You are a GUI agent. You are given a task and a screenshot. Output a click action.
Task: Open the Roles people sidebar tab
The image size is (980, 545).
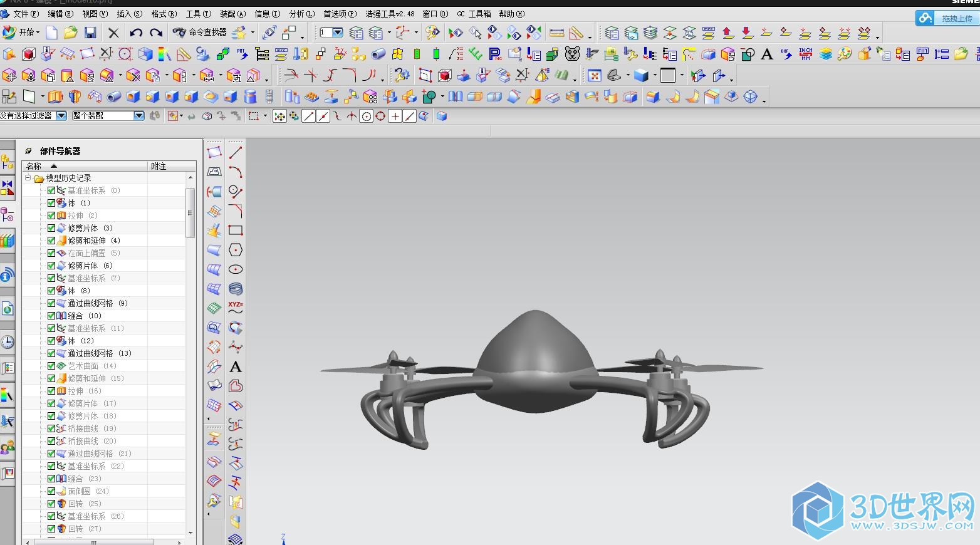tap(8, 447)
